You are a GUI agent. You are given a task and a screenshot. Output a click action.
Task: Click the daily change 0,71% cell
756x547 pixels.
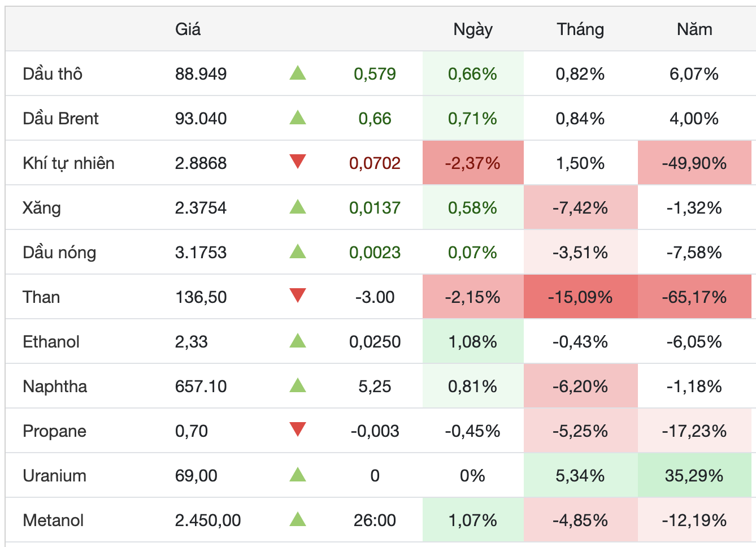(473, 118)
